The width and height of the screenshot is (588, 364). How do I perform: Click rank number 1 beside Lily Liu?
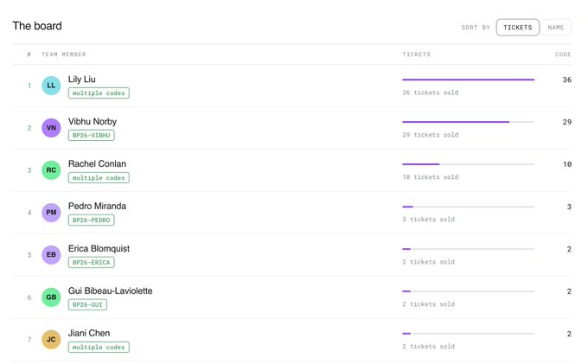tap(29, 86)
